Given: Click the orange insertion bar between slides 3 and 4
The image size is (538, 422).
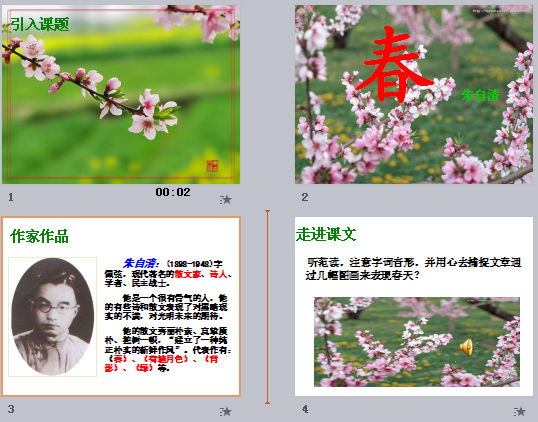Looking at the screenshot, I should (267, 307).
